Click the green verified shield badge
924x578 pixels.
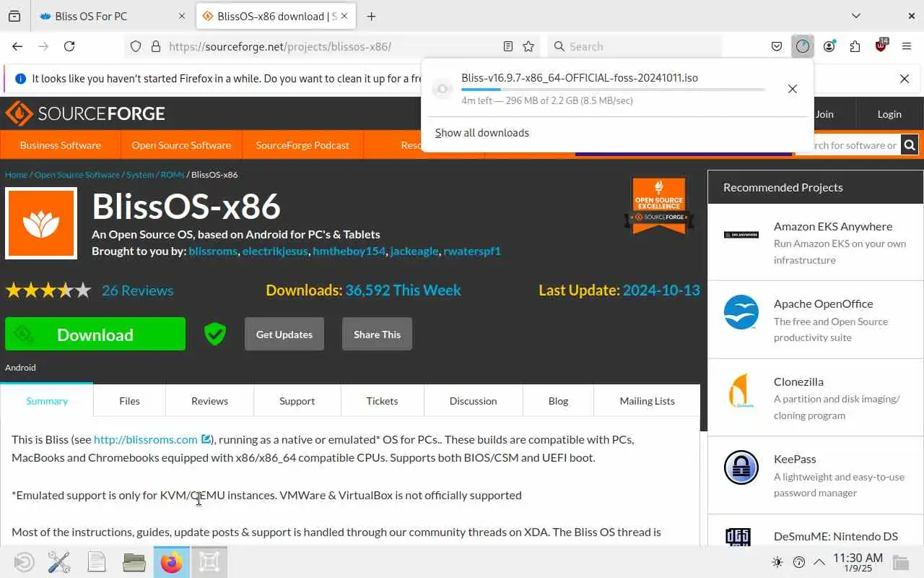[x=215, y=334]
